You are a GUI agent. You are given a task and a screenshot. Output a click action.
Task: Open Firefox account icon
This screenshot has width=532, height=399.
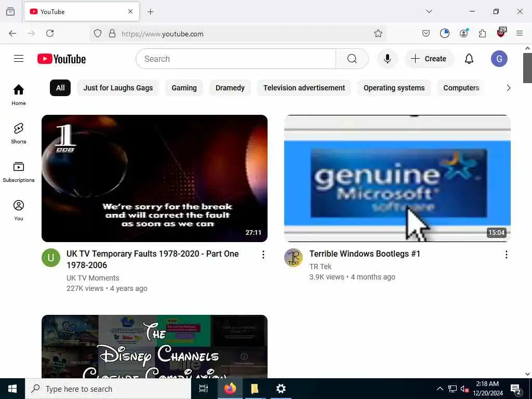coord(463,33)
